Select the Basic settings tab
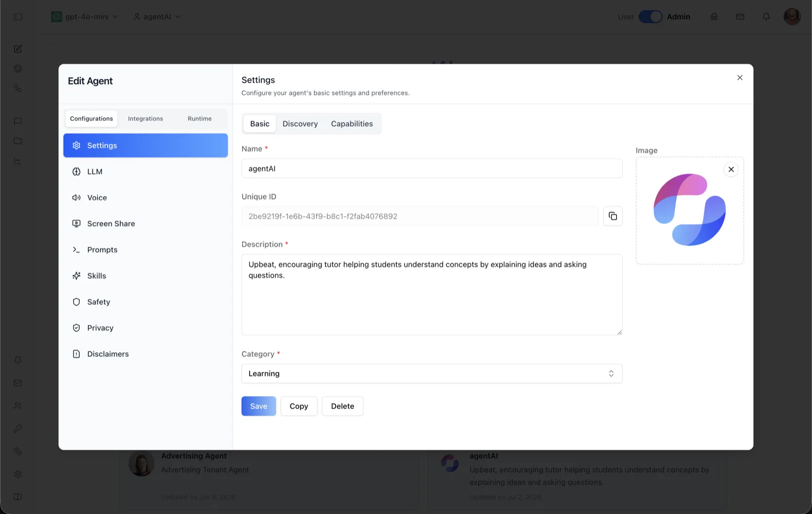 (260, 123)
